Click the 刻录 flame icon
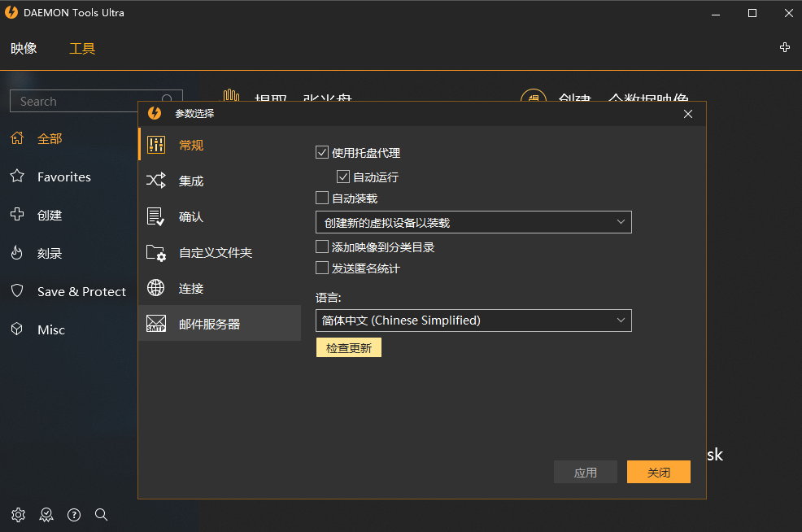This screenshot has width=802, height=532. click(x=17, y=253)
